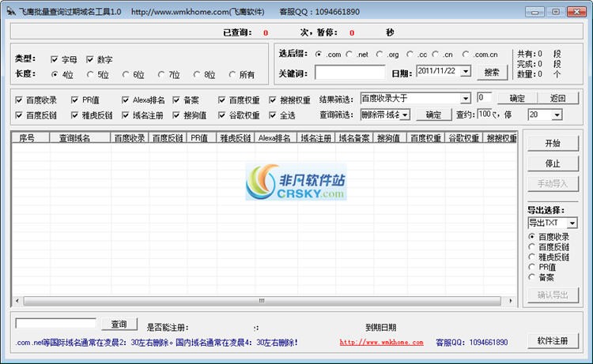
Task: Toggle the 字母 type checkbox
Action: pos(55,59)
